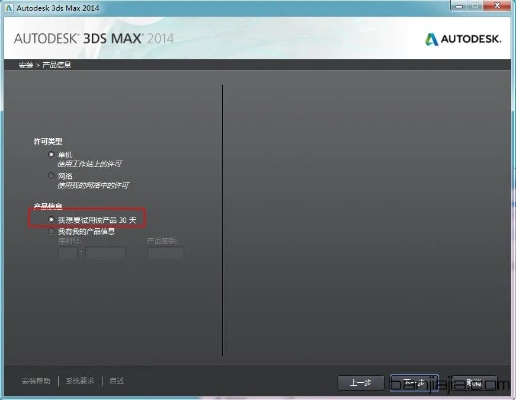Select the 网络 network license radio button

click(51, 175)
